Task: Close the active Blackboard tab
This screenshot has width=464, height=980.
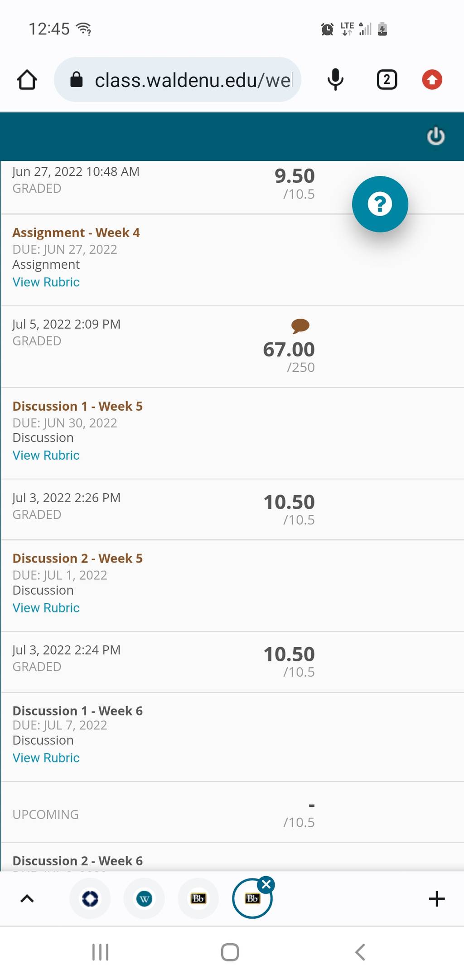Action: 266,884
